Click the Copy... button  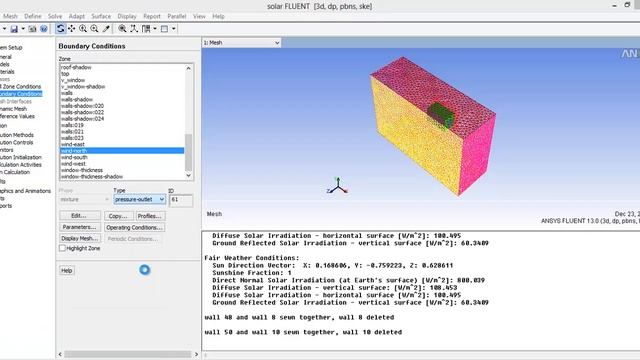pos(118,216)
